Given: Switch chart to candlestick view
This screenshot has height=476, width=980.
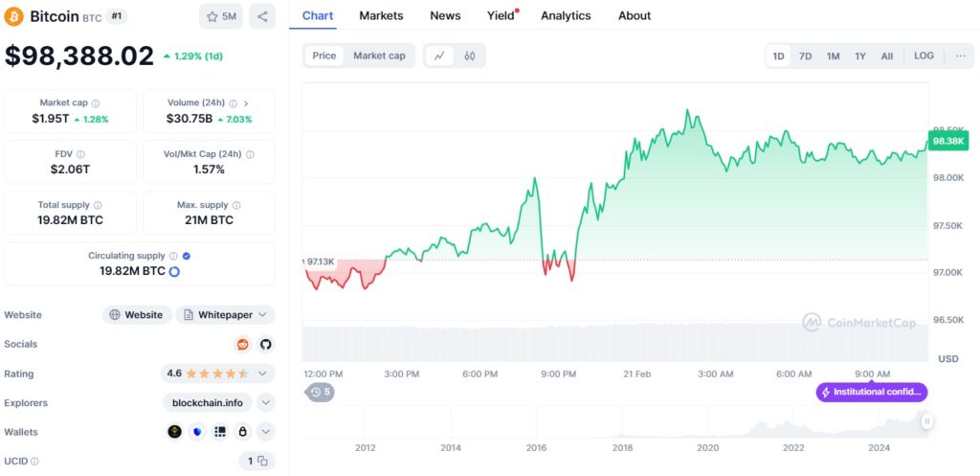Looking at the screenshot, I should [469, 56].
